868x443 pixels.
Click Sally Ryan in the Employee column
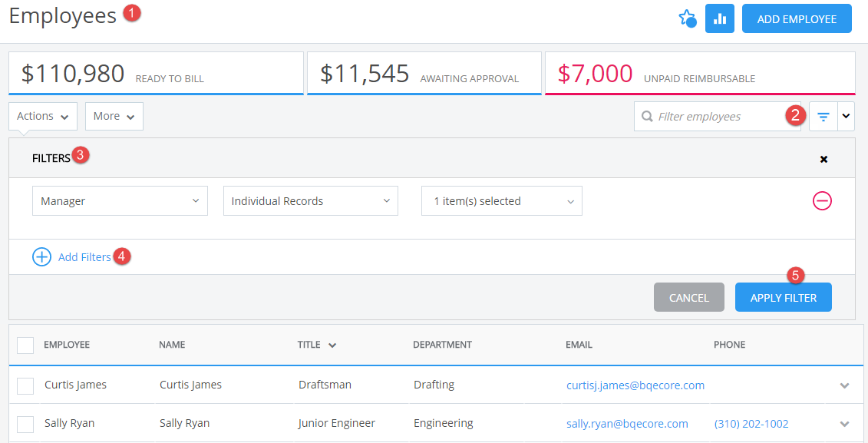[x=69, y=424]
